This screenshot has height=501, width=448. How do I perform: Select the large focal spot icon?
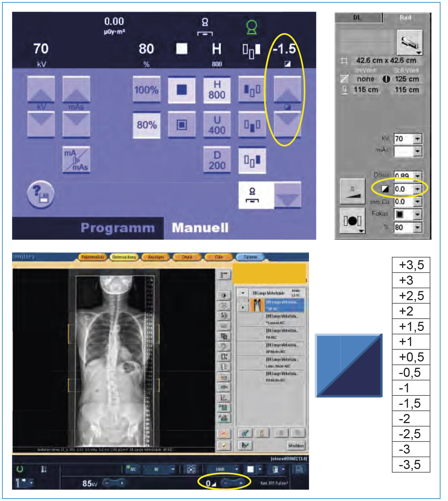pos(182,90)
